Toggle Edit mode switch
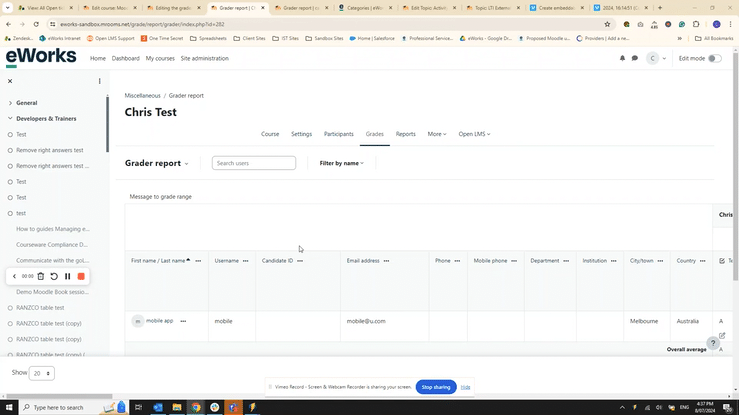739x415 pixels. (714, 58)
